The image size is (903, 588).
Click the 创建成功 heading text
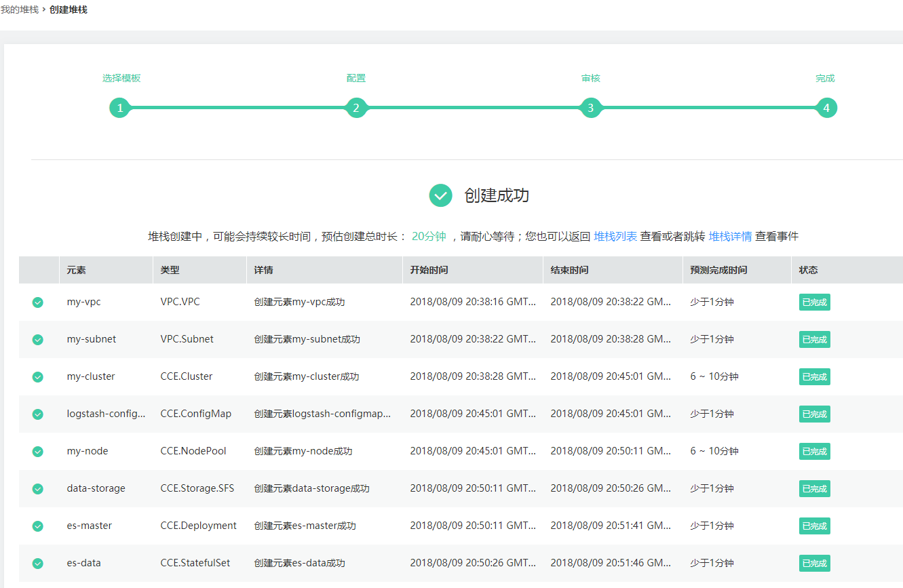click(x=497, y=195)
